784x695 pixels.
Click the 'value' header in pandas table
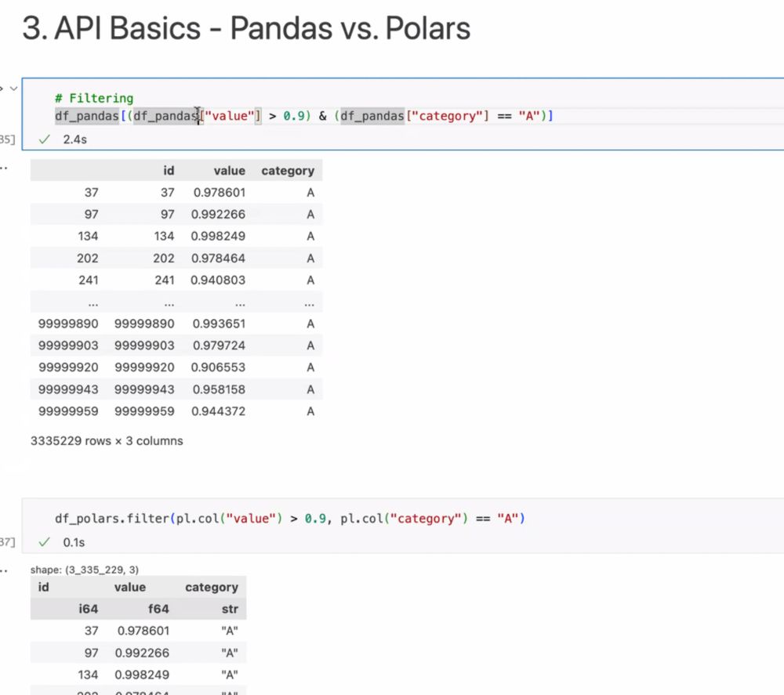(230, 171)
